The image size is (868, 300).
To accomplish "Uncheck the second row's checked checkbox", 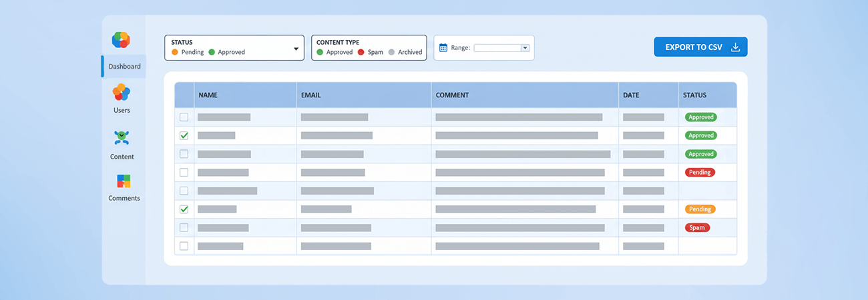I will point(184,135).
